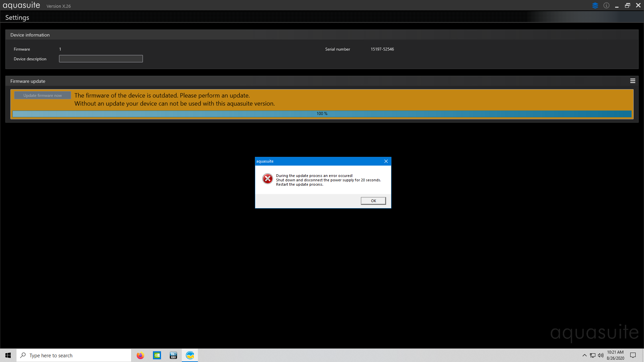
Task: Open the network status tray icon
Action: [x=593, y=355]
